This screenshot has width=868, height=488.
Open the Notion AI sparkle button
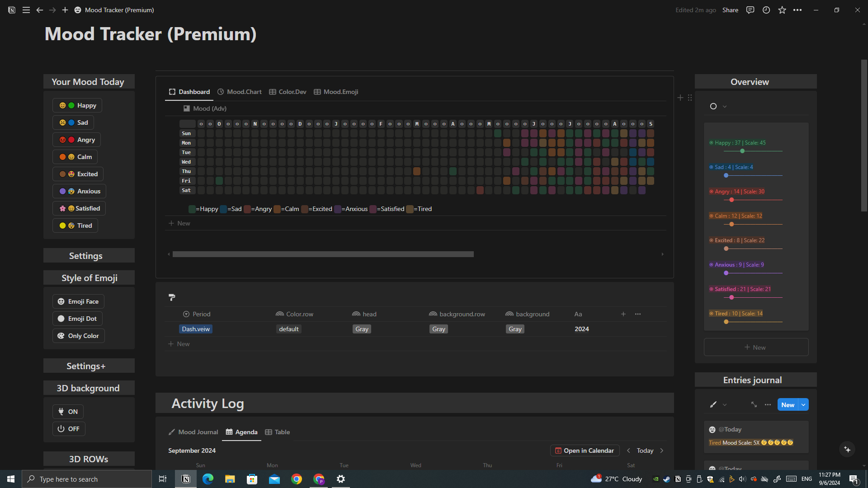click(847, 450)
